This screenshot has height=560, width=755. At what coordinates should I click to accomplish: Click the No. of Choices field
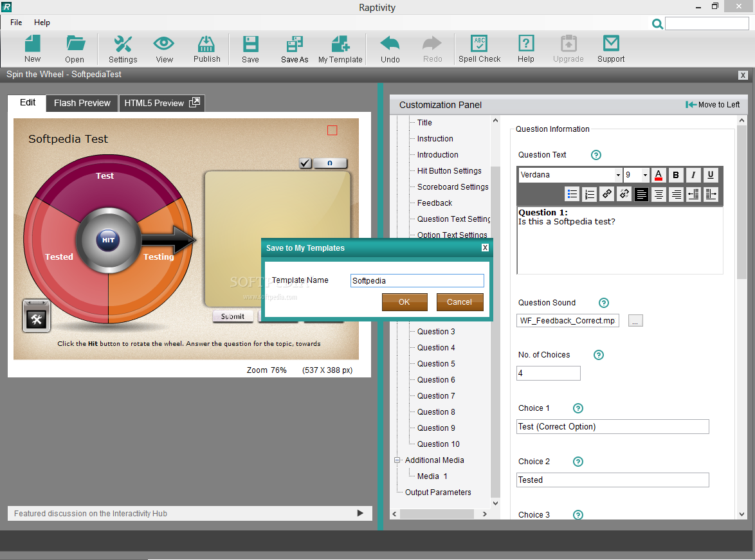click(x=549, y=373)
